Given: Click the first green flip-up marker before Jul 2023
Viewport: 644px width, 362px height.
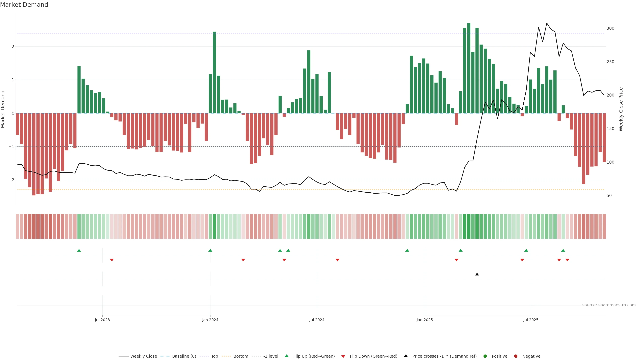Looking at the screenshot, I should pos(79,250).
